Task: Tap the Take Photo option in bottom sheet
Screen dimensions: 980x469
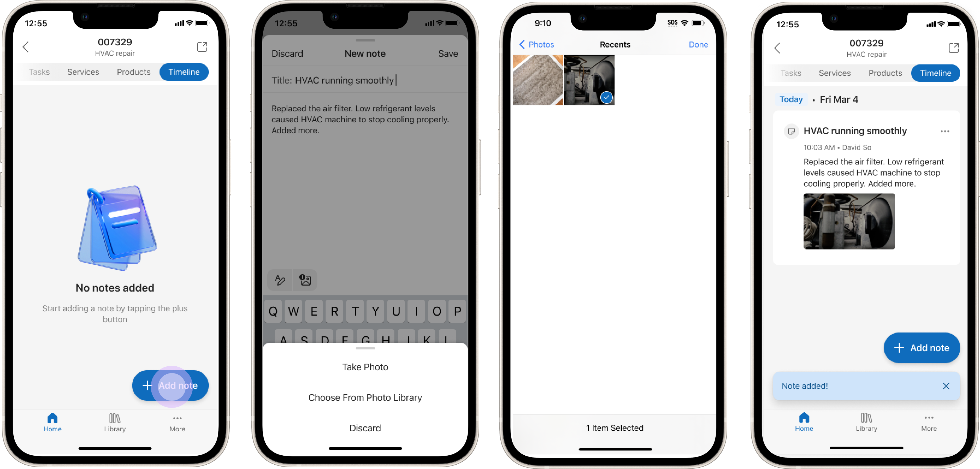Action: coord(364,367)
